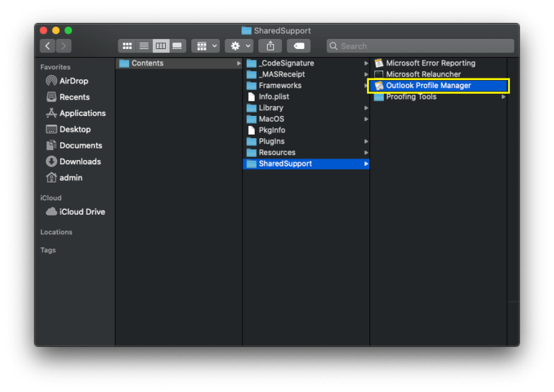Viewport: 554px width, 392px height.
Task: Switch to gallery view in toolbar
Action: click(x=177, y=46)
